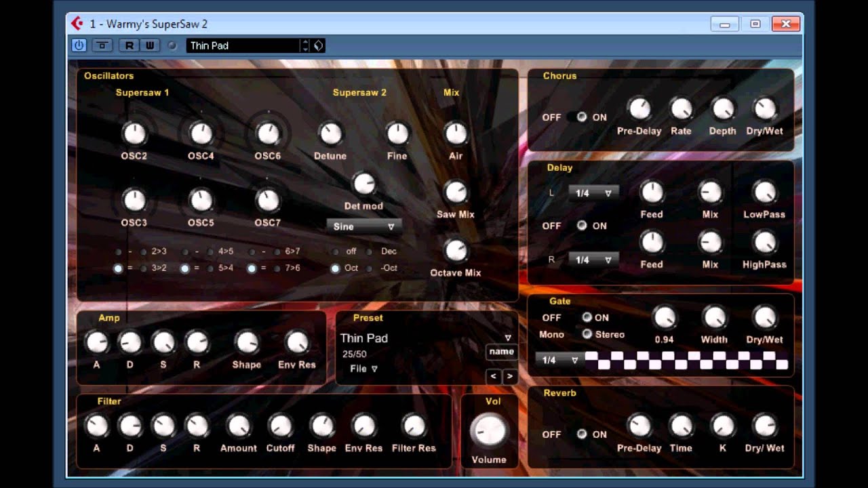Image resolution: width=868 pixels, height=488 pixels.
Task: Click the Chorus Rate knob
Action: click(x=681, y=108)
